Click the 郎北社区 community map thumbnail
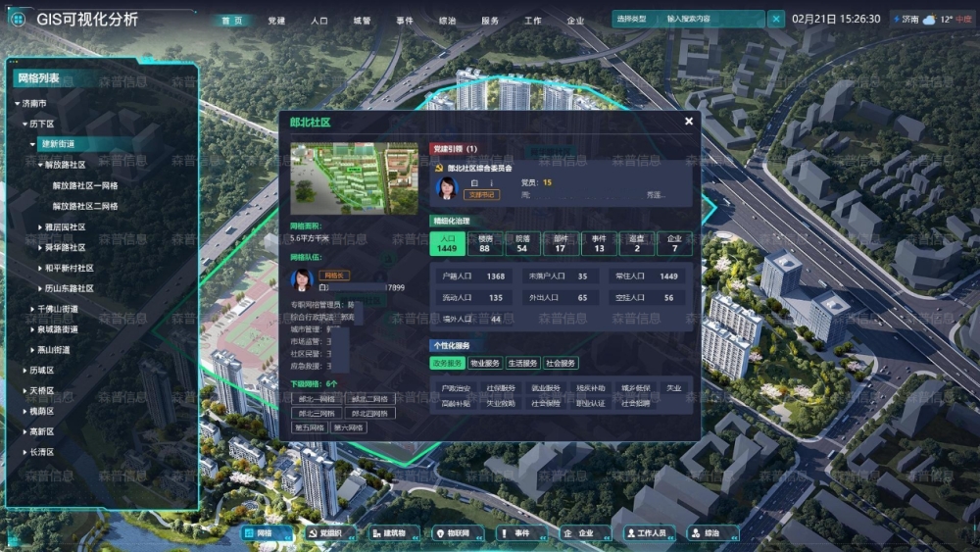 354,178
